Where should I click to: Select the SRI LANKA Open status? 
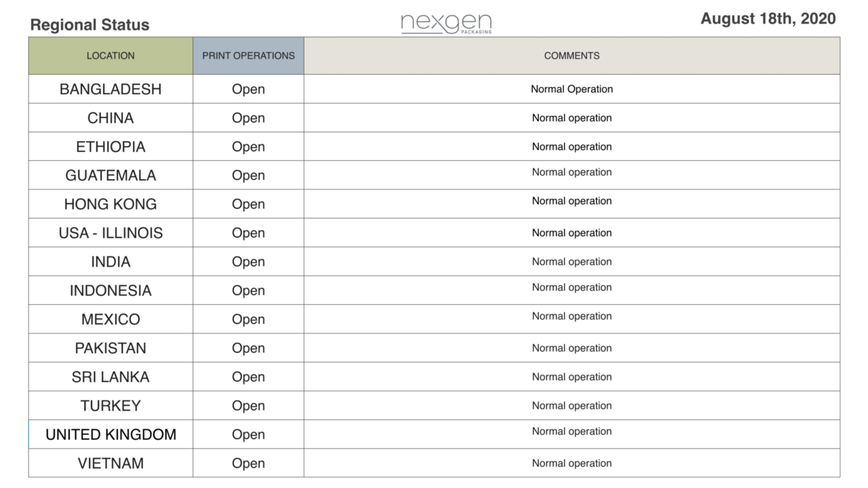(x=248, y=377)
